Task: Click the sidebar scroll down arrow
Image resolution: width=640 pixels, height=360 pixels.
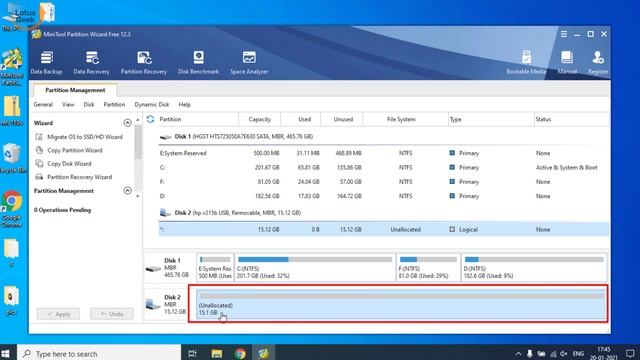Action: coord(138,196)
